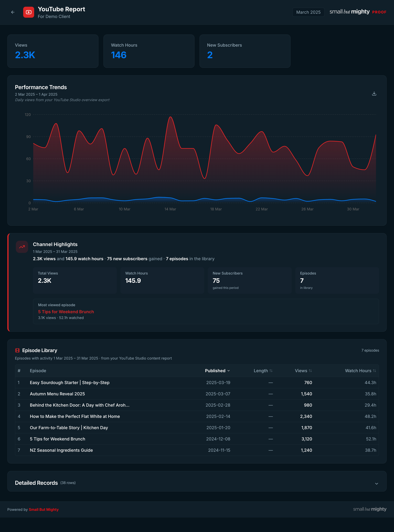Click the 2025-02-28 published date
The height and width of the screenshot is (532, 394).
(x=218, y=405)
